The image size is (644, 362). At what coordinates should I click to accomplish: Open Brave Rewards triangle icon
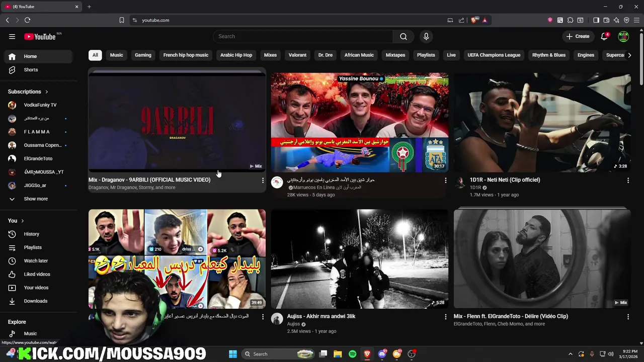[485, 20]
